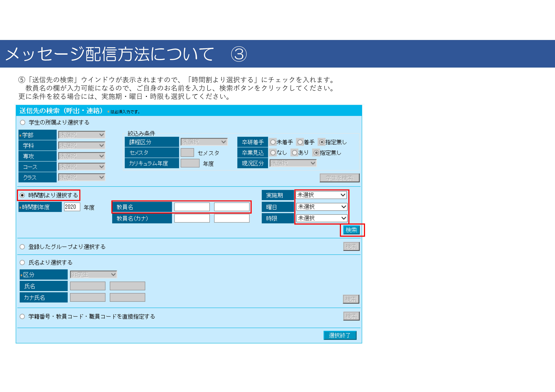The image size is (555, 392).
Task: Select 時間割より選択する radio button
Action: coord(22,195)
